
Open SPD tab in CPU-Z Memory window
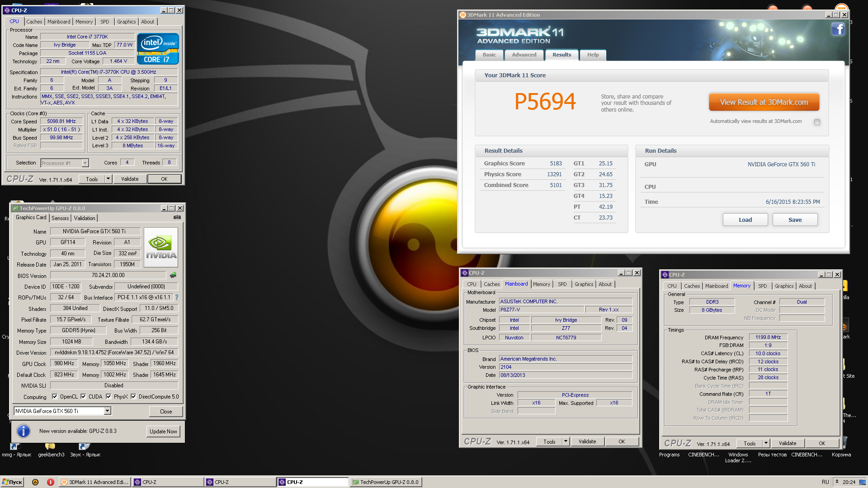click(762, 286)
